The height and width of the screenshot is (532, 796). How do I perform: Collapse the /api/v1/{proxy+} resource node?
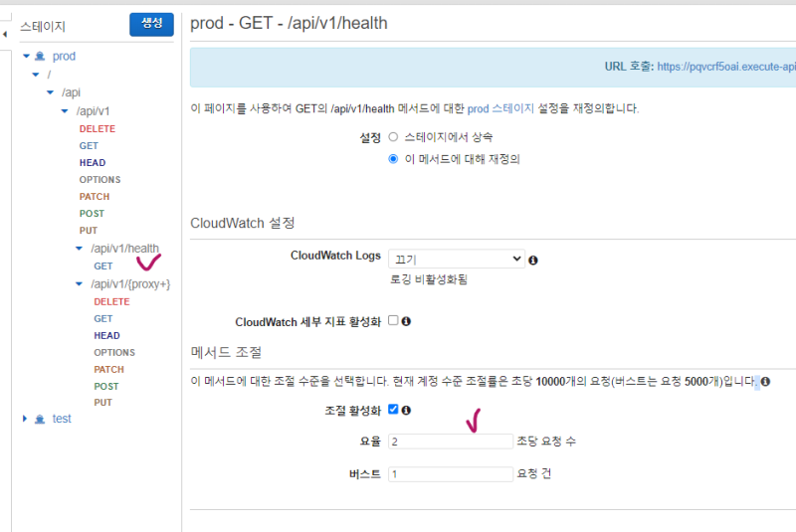(79, 284)
